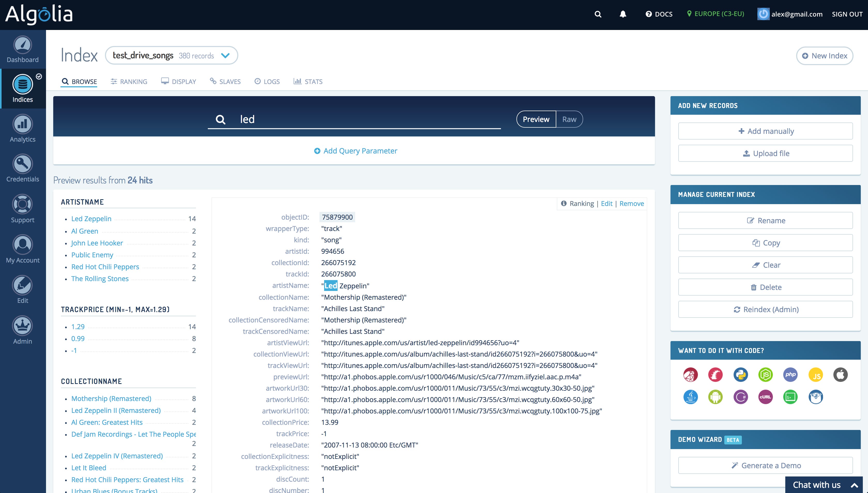Click the Rename index button
Image resolution: width=868 pixels, height=493 pixels.
(x=765, y=220)
